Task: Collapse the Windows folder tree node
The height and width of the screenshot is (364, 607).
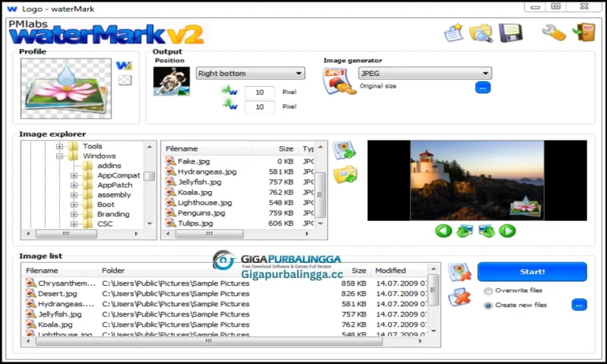Action: (59, 156)
